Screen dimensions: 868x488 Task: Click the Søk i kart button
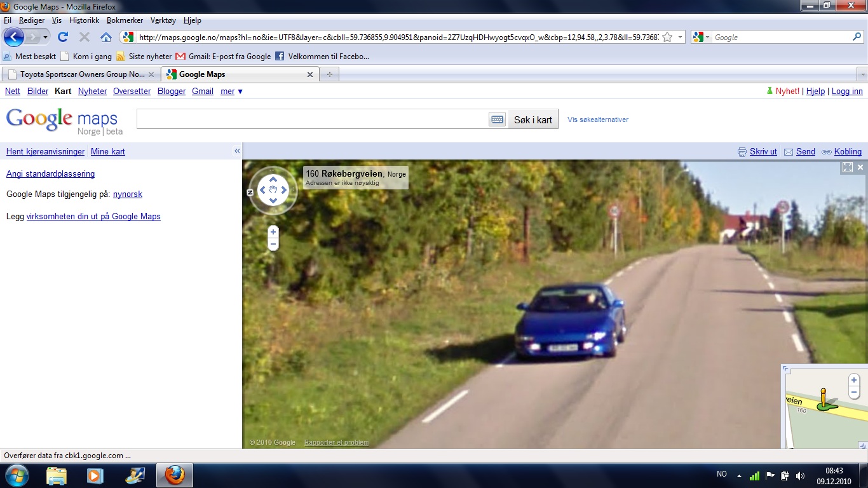(532, 119)
